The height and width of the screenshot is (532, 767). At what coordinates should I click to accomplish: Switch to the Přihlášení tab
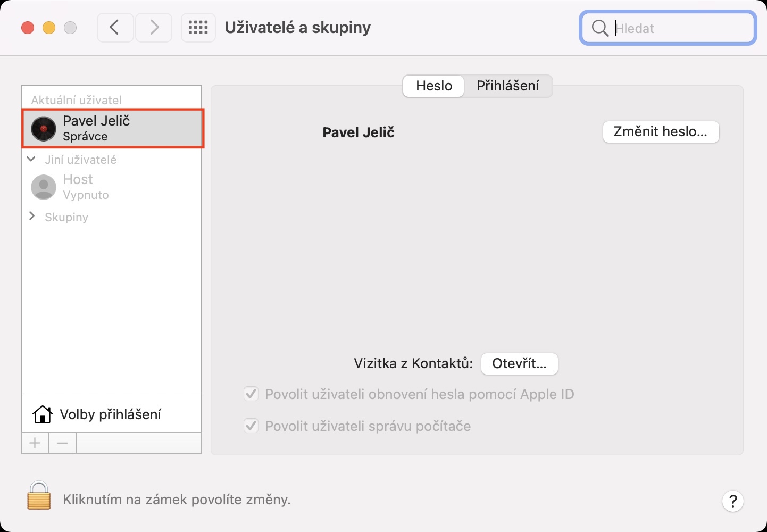click(x=507, y=86)
